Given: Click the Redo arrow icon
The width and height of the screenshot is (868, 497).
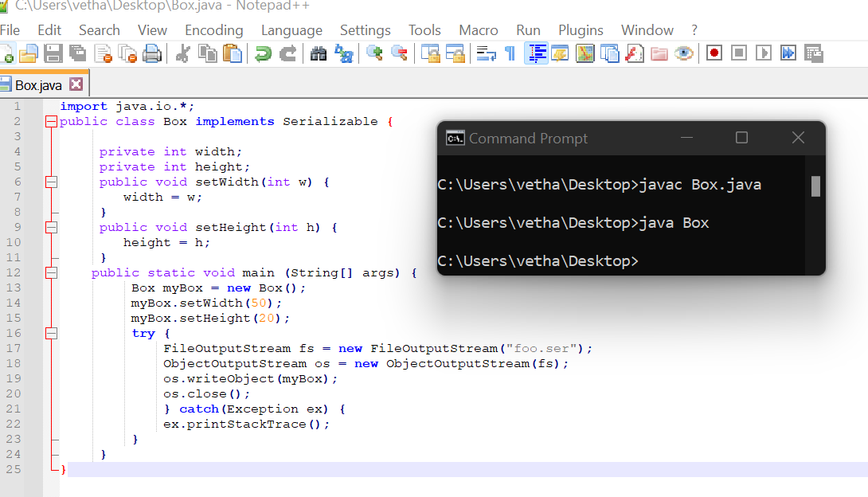Looking at the screenshot, I should (x=287, y=53).
